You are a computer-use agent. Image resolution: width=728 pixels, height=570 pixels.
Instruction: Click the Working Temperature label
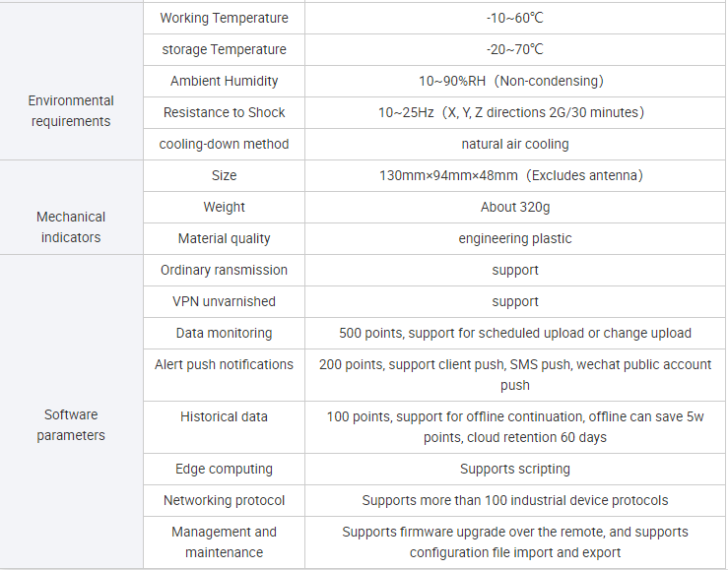coord(225,18)
